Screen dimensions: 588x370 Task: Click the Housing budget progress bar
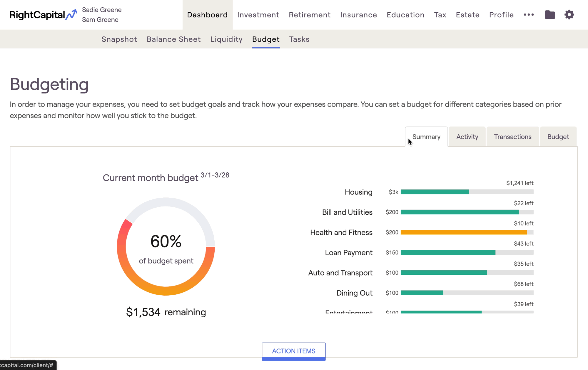pos(467,192)
